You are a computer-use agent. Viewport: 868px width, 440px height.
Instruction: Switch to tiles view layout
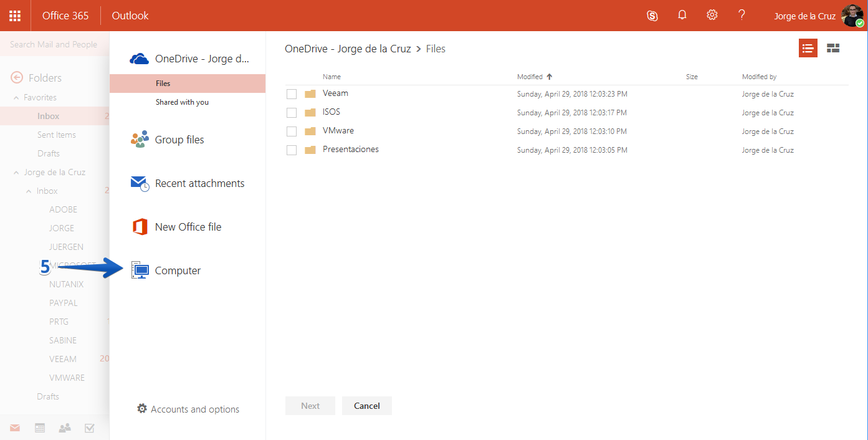(833, 48)
